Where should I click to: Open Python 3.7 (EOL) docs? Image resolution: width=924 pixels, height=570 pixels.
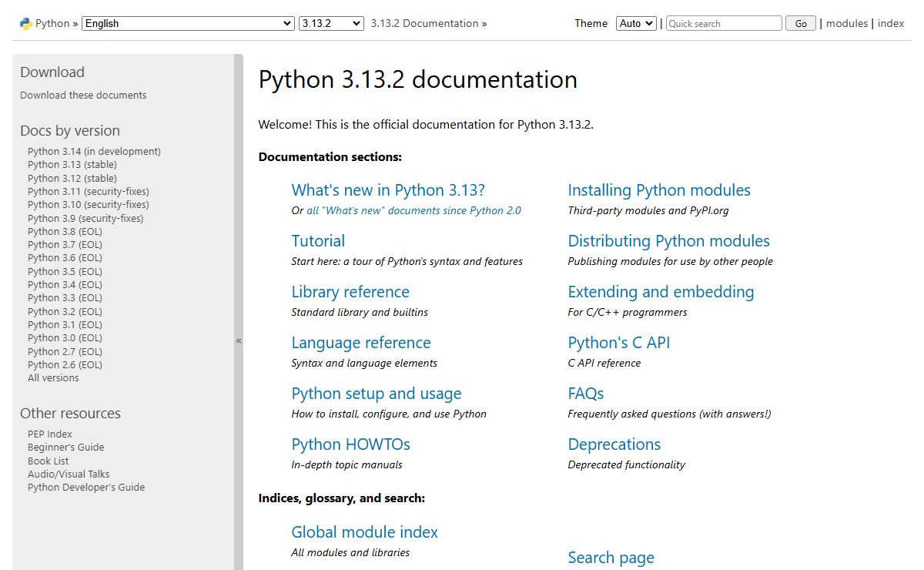[x=65, y=245]
